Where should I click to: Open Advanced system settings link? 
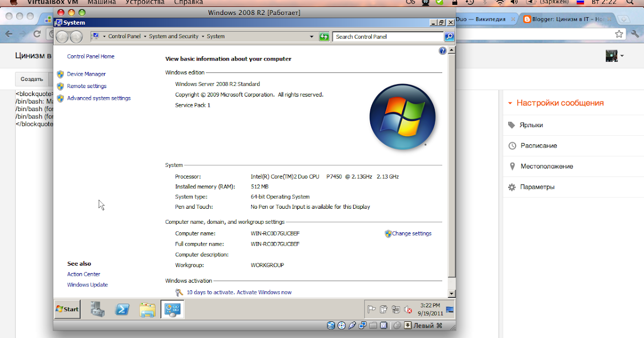tap(99, 98)
